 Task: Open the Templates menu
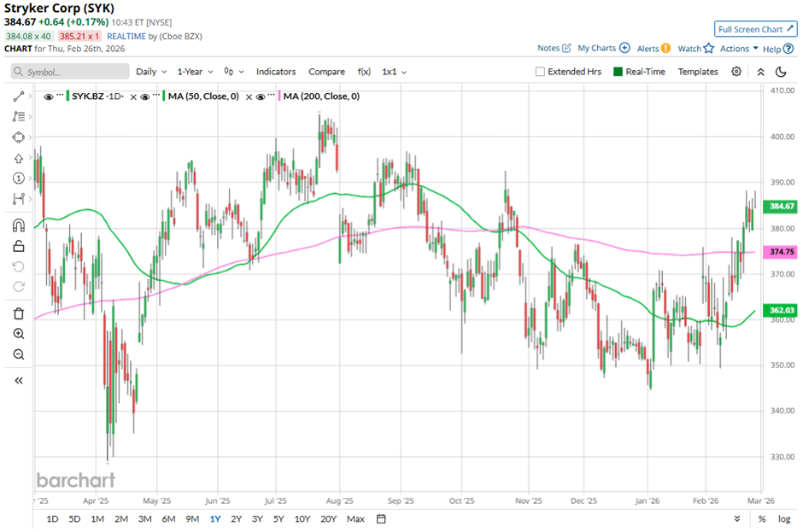[x=698, y=72]
